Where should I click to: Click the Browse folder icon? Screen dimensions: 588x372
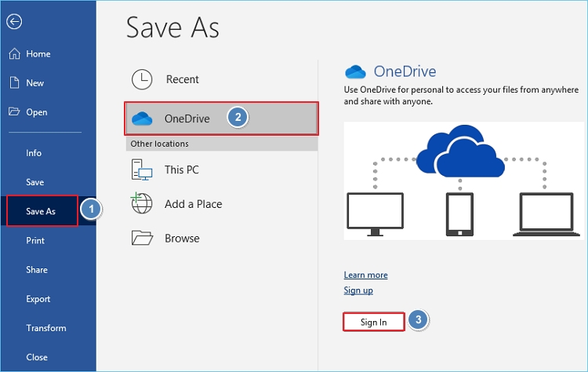coord(142,238)
